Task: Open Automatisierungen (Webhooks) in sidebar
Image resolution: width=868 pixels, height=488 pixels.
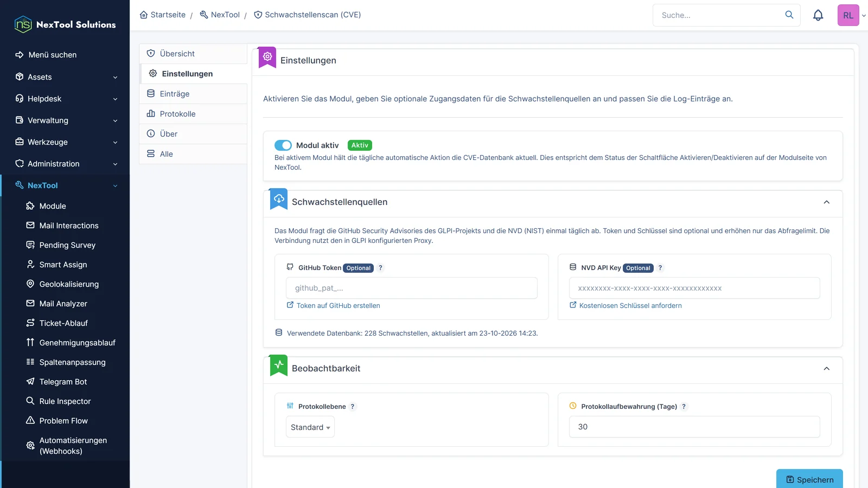Action: 73,446
